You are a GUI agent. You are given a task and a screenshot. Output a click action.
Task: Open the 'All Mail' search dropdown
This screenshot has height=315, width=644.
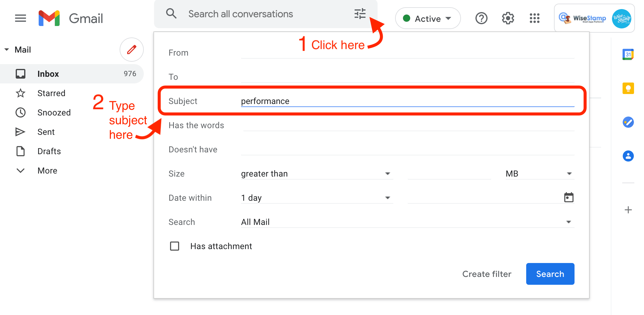pos(407,222)
